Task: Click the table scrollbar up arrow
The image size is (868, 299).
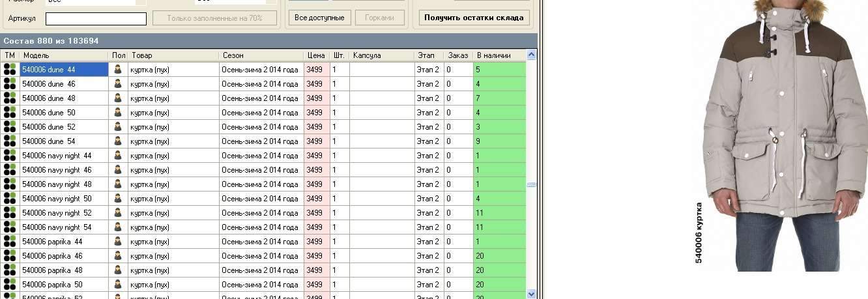Action: pos(531,55)
